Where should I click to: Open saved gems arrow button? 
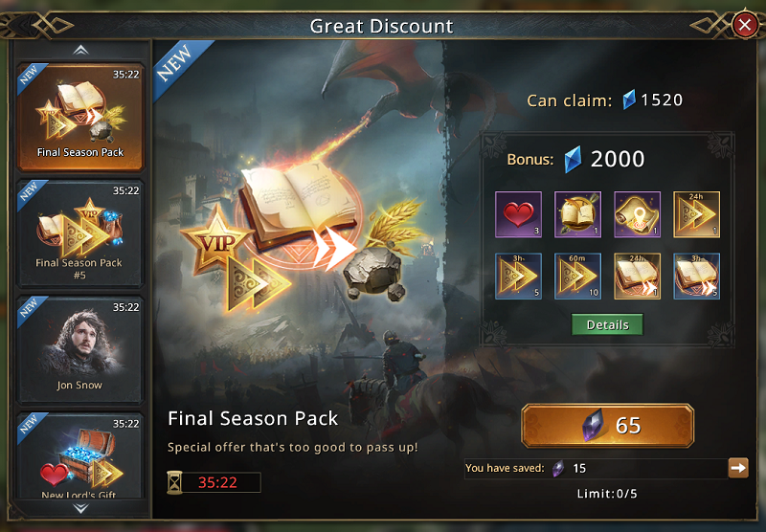[x=737, y=468]
